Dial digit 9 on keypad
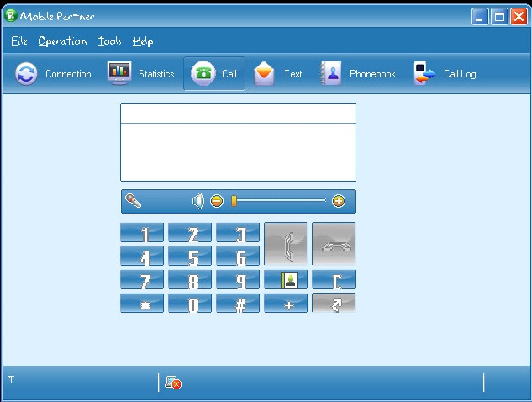The height and width of the screenshot is (402, 532). click(x=238, y=280)
